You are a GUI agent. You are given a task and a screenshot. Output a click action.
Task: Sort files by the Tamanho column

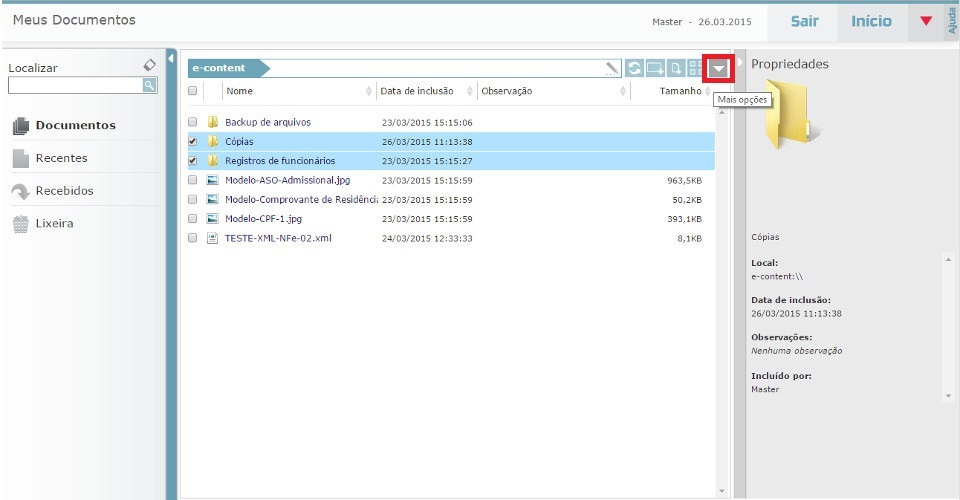pyautogui.click(x=680, y=91)
